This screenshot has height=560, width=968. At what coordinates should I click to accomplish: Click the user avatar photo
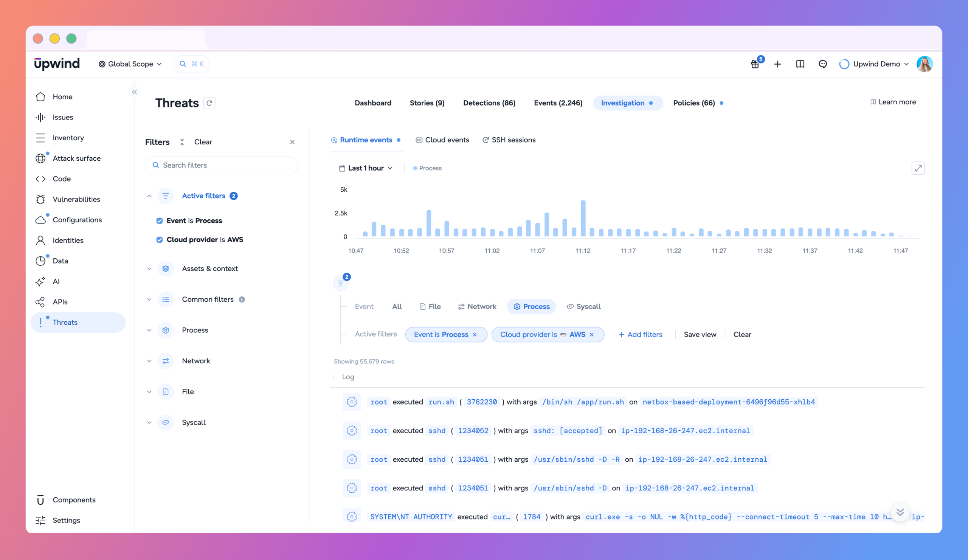pos(924,64)
